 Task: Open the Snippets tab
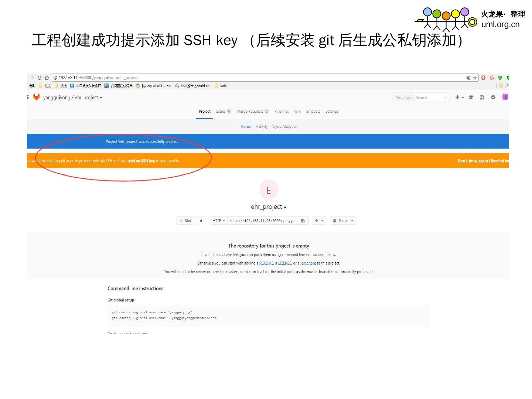click(313, 111)
